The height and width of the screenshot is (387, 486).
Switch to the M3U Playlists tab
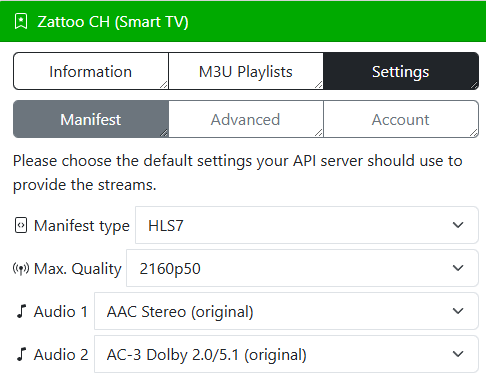tap(246, 71)
